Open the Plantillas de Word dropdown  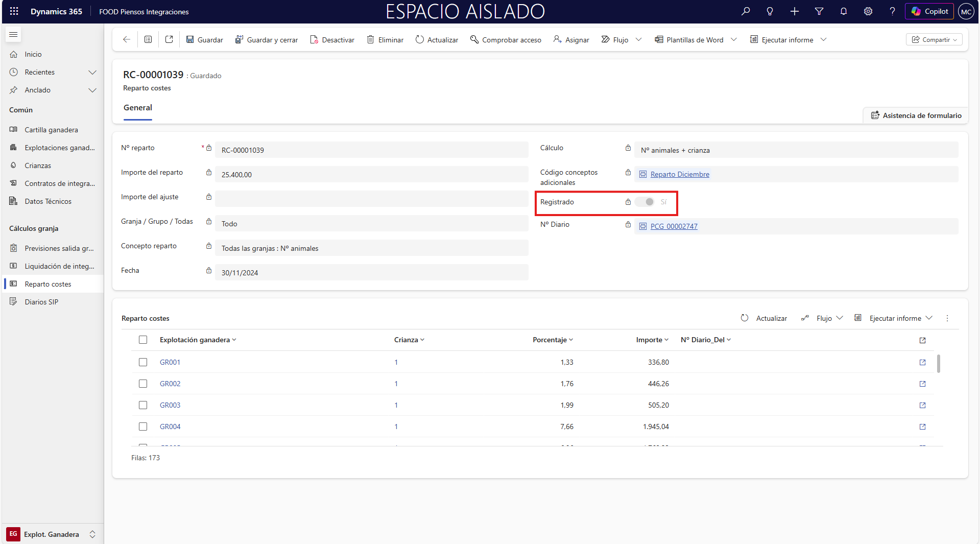(734, 40)
